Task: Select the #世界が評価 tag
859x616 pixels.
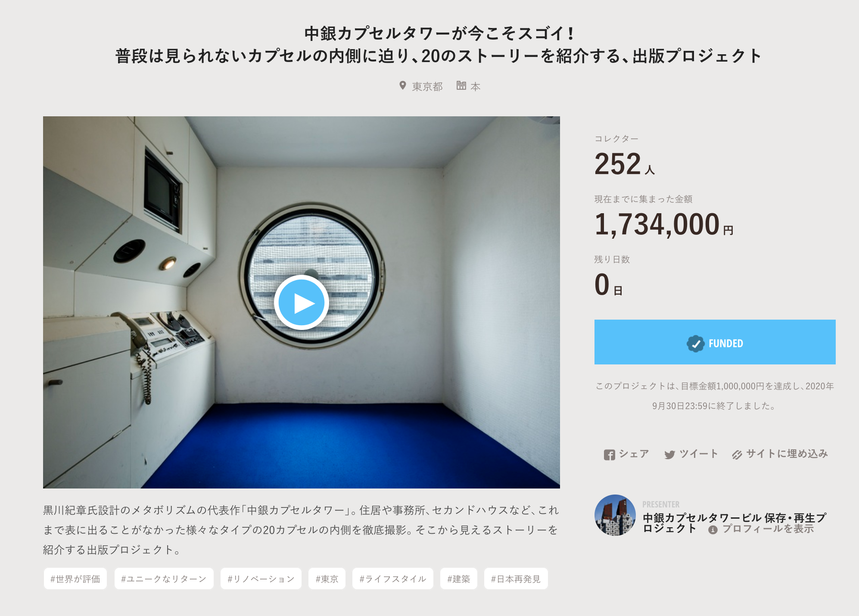Action: pyautogui.click(x=75, y=579)
